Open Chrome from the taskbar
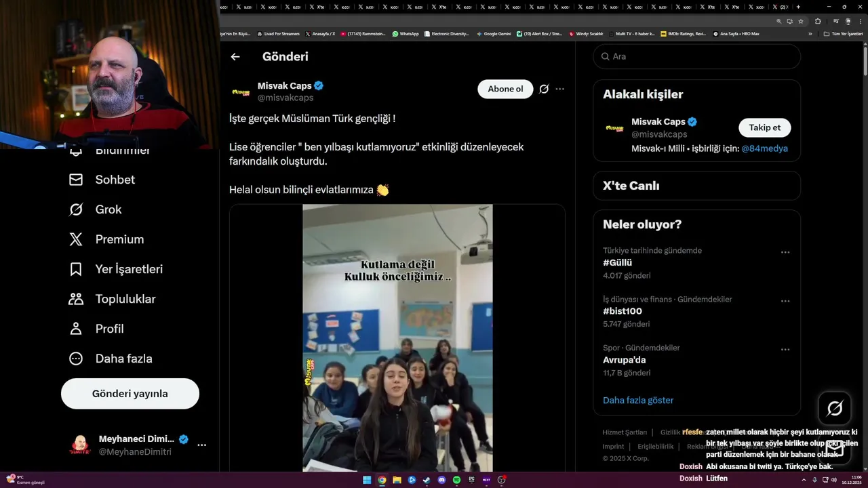The height and width of the screenshot is (488, 868). click(x=382, y=480)
